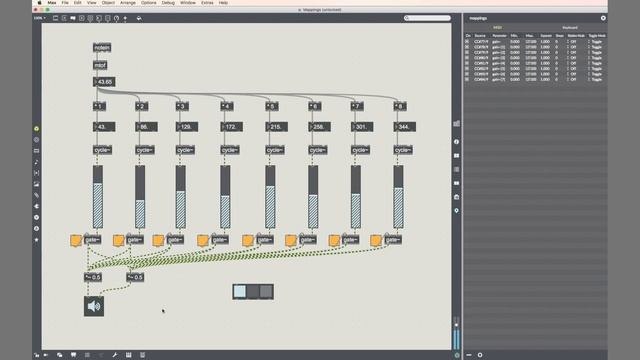This screenshot has height=360, width=640.
Task: Open the File menu
Action: click(65, 2)
